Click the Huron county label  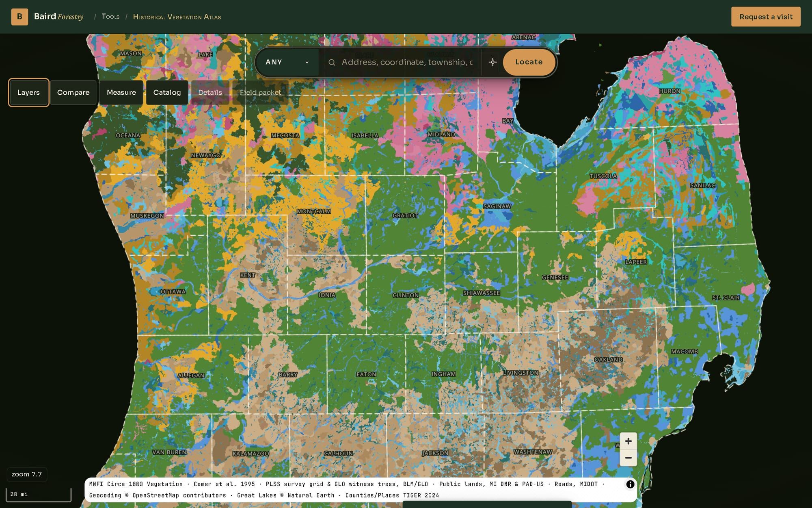[669, 91]
